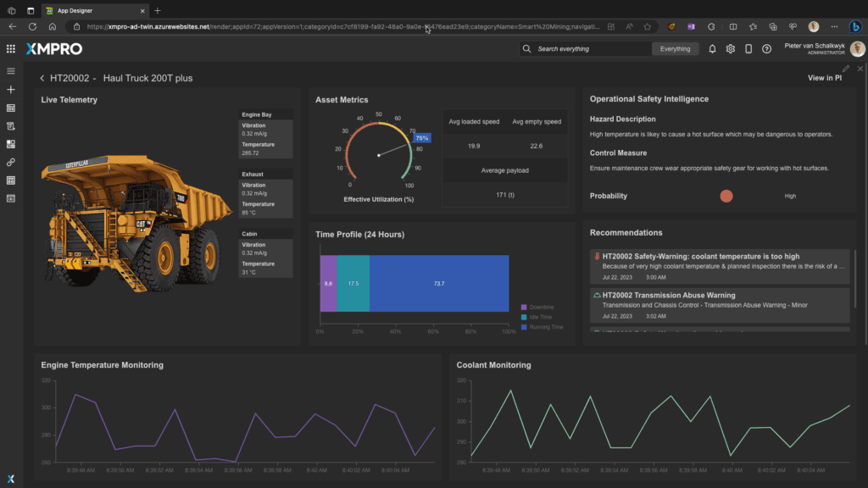
Task: Open the XMPRO app launcher grid
Action: click(11, 49)
